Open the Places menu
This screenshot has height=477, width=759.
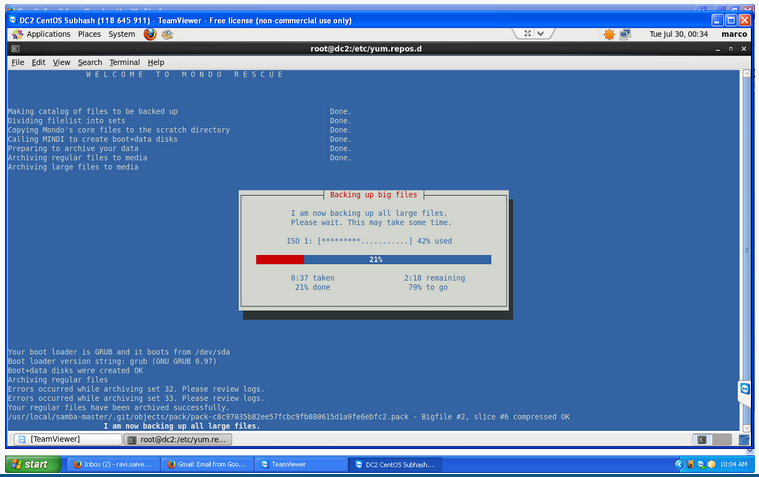pos(89,34)
